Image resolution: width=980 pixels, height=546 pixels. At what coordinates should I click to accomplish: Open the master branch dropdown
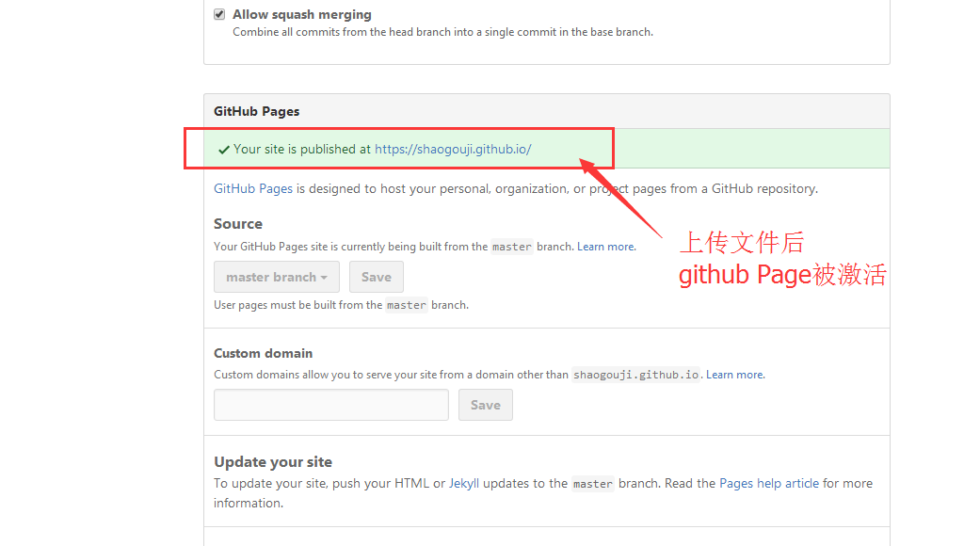click(x=277, y=277)
